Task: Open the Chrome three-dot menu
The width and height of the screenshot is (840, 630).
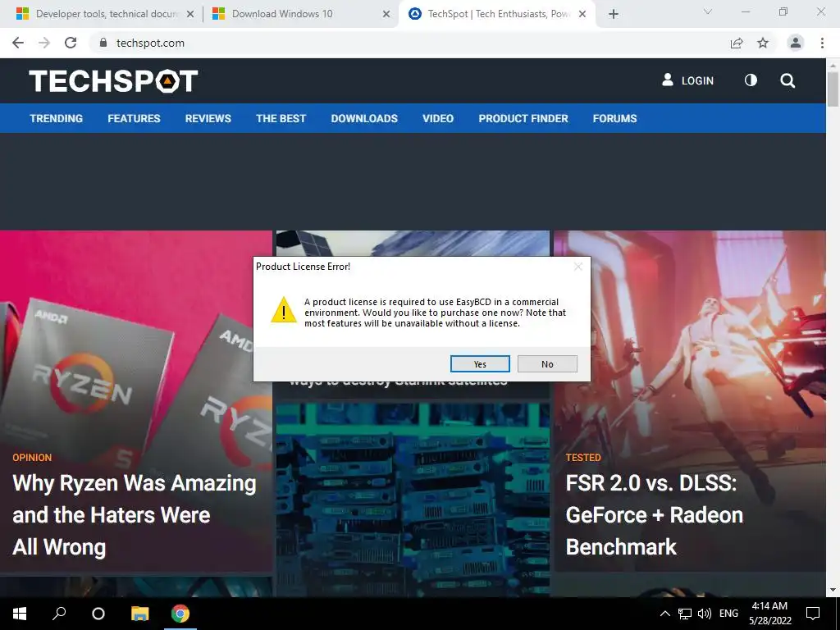Action: (x=822, y=43)
